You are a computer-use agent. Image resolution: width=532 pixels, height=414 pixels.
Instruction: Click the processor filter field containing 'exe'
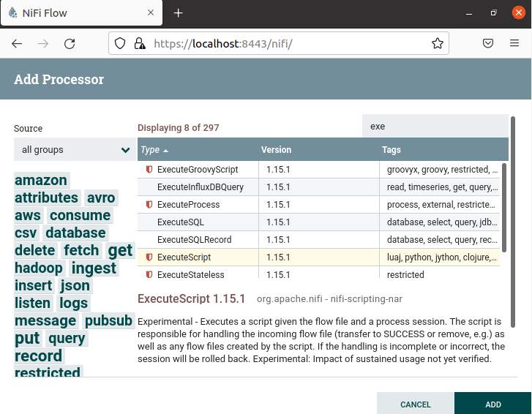(435, 127)
